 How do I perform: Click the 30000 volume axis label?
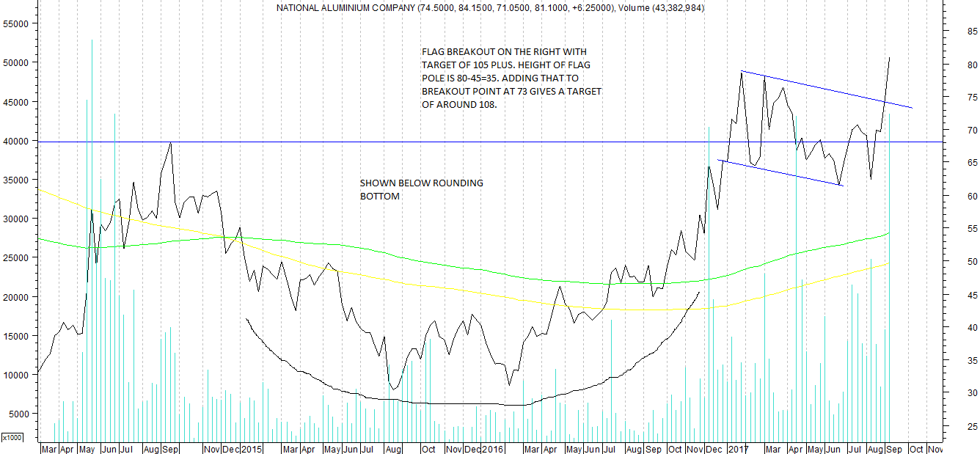17,219
